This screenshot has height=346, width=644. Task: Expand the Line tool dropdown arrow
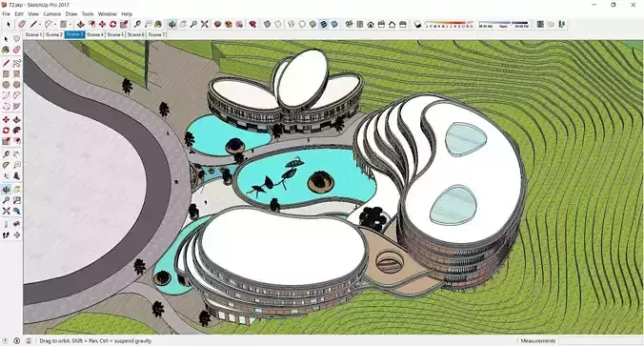pyautogui.click(x=40, y=25)
